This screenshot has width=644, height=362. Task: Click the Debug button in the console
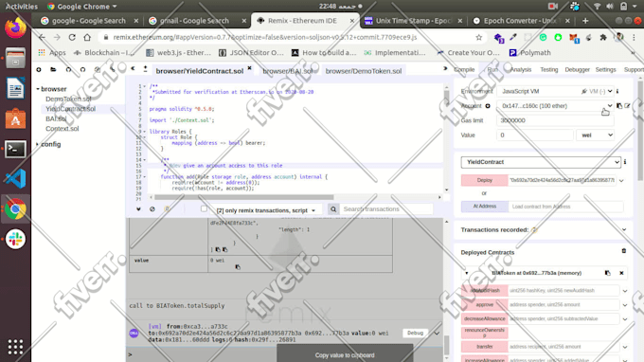pos(415,333)
